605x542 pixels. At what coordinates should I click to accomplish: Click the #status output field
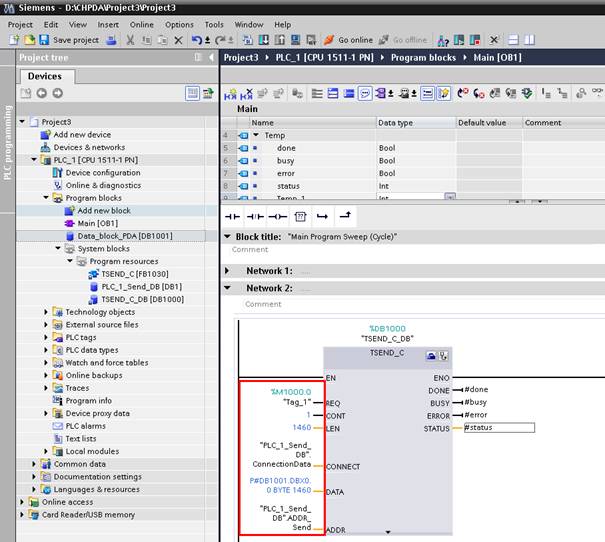click(x=498, y=428)
